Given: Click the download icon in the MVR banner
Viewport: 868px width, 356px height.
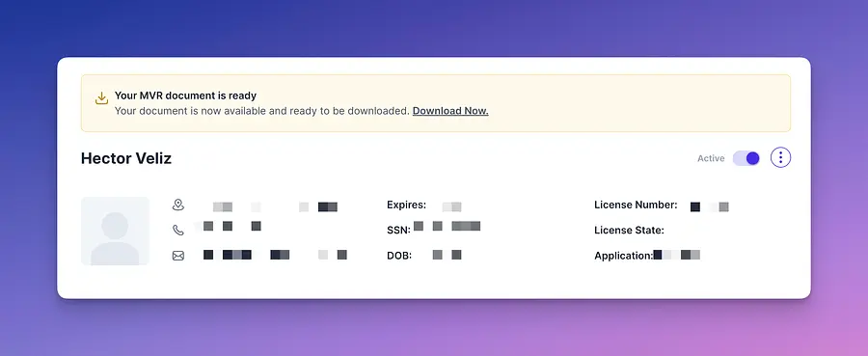Looking at the screenshot, I should click(101, 98).
